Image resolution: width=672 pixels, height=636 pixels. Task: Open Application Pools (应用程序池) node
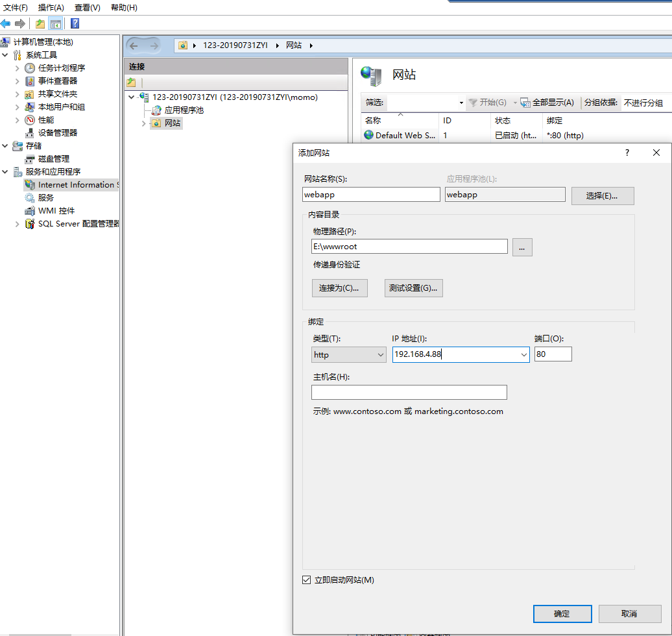click(184, 110)
